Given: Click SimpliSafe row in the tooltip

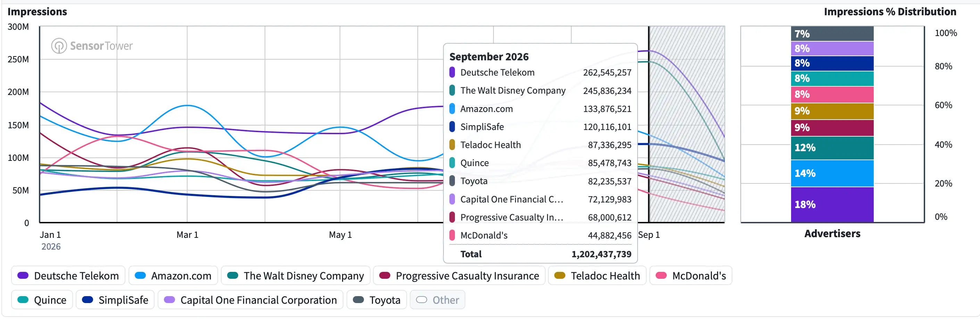Looking at the screenshot, I should [540, 127].
